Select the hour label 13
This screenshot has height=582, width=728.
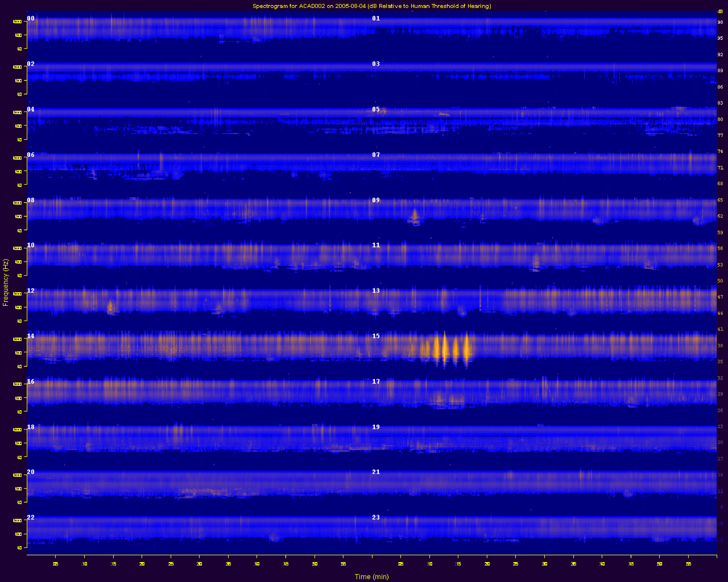tap(376, 291)
